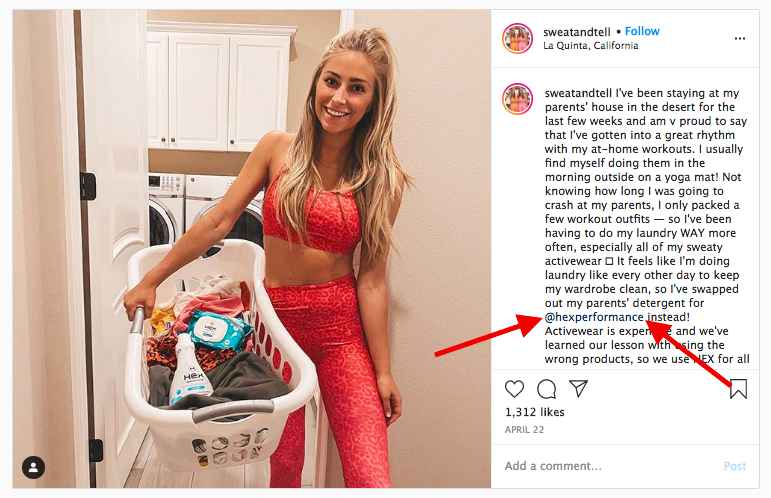771x498 pixels.
Task: Like the post with heart icon
Action: [514, 389]
